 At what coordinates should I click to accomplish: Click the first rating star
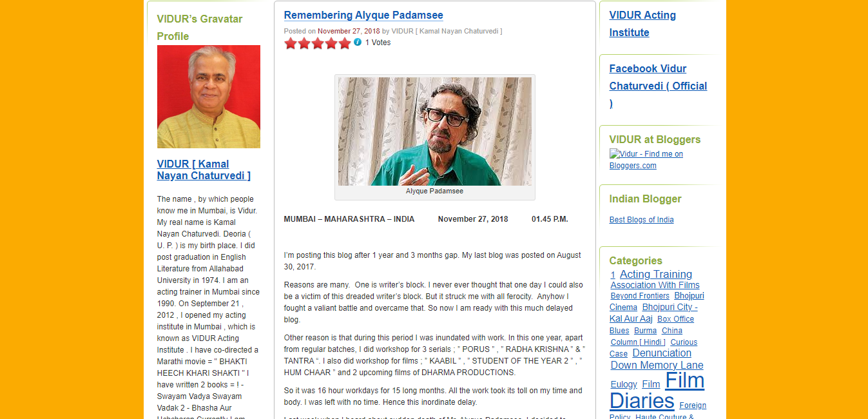tap(291, 43)
